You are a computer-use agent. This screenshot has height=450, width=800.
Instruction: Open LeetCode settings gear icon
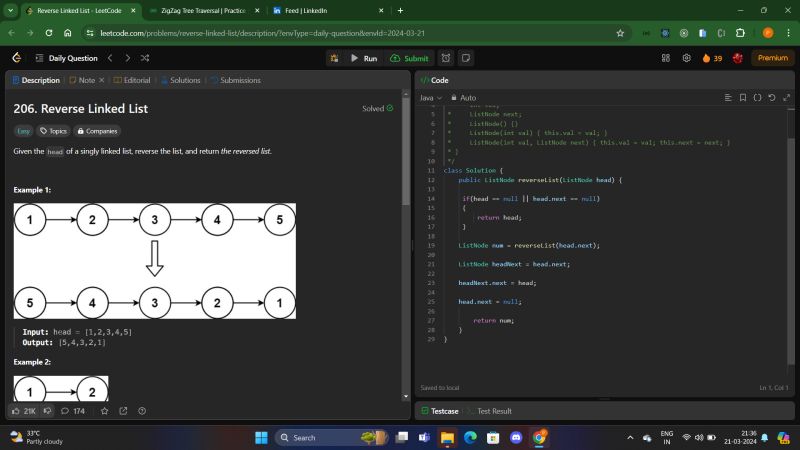click(x=686, y=58)
